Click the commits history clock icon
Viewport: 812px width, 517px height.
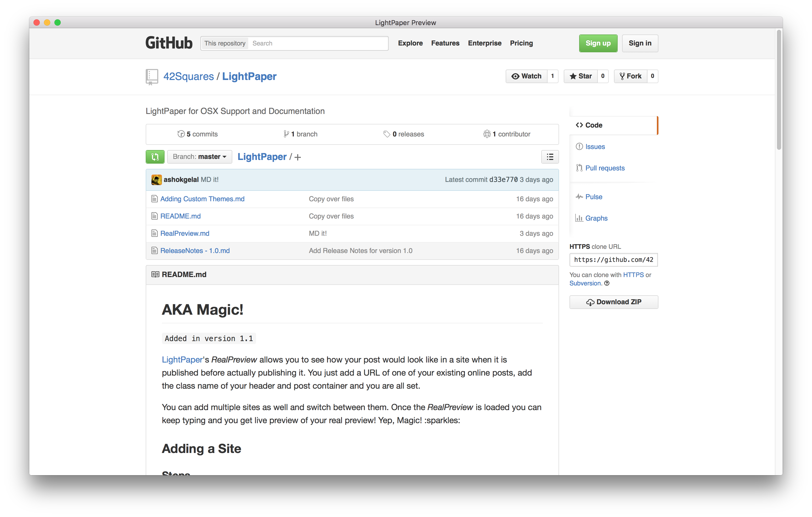tap(181, 134)
